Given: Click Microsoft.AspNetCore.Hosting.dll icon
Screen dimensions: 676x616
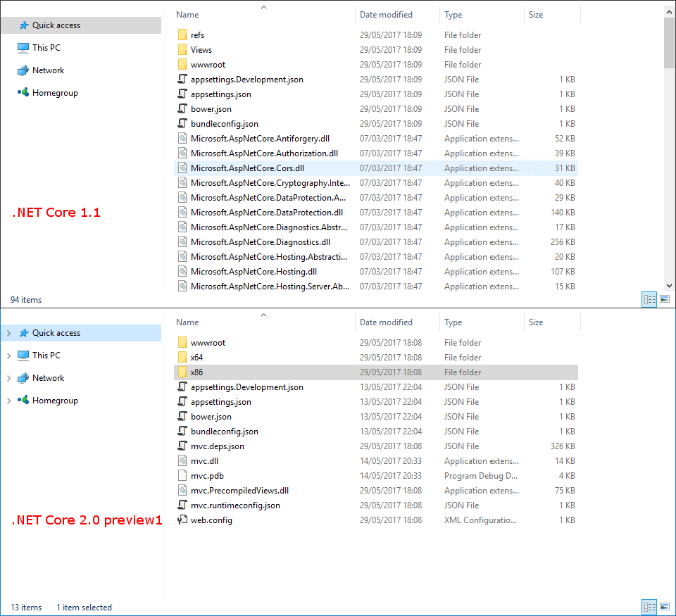Looking at the screenshot, I should pos(183,271).
